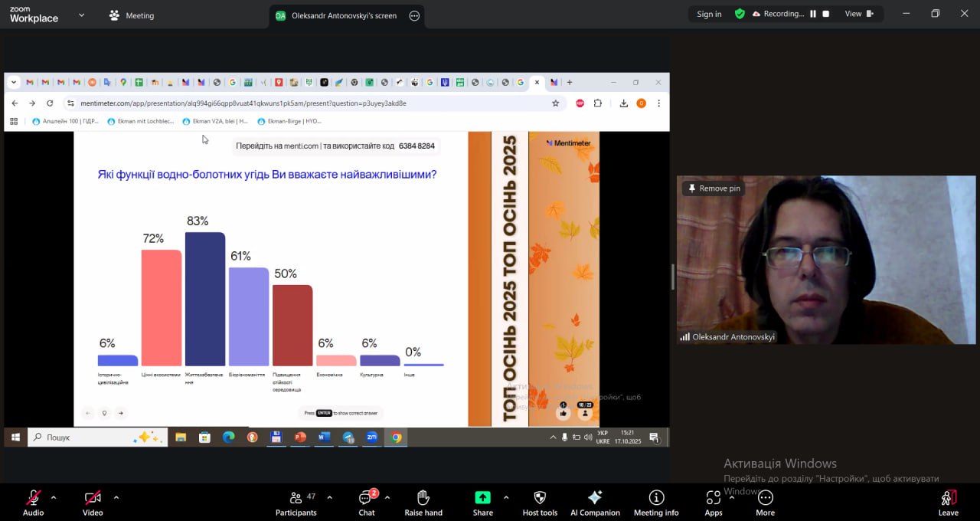Show Meeting info
Viewport: 980px width, 521px height.
coord(656,503)
